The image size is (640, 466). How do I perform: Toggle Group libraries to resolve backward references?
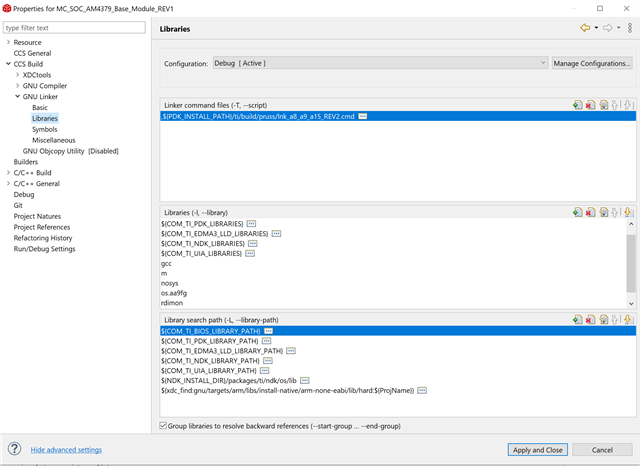click(x=163, y=426)
